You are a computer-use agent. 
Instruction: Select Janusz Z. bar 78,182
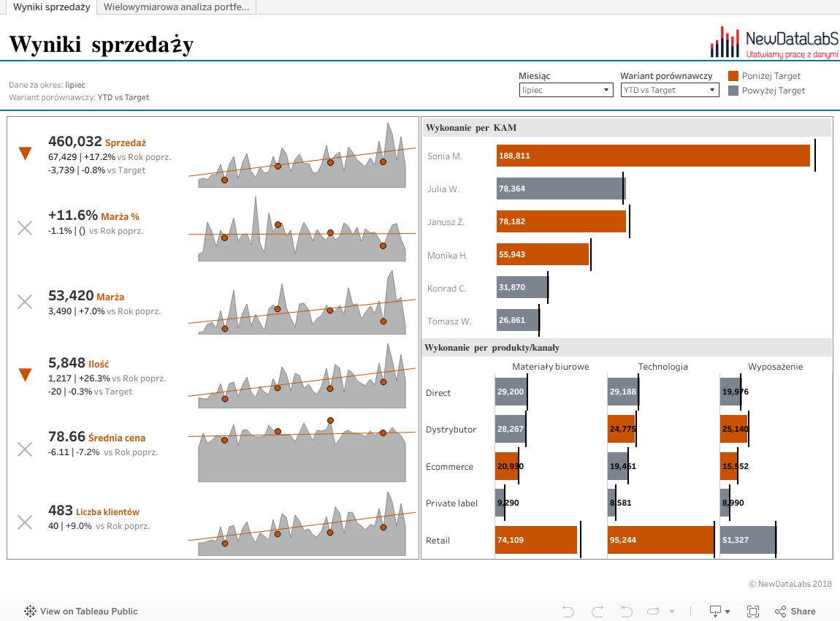[x=561, y=221]
